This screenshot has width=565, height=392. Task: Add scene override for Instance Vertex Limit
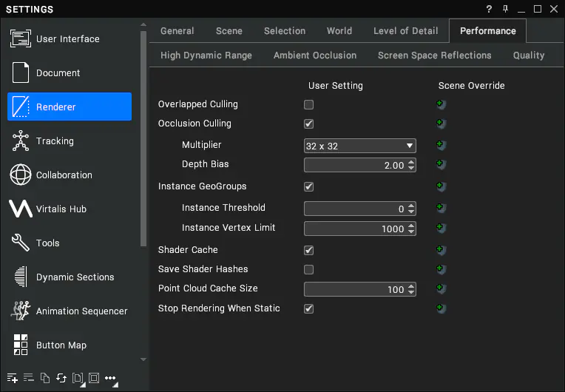(x=441, y=228)
